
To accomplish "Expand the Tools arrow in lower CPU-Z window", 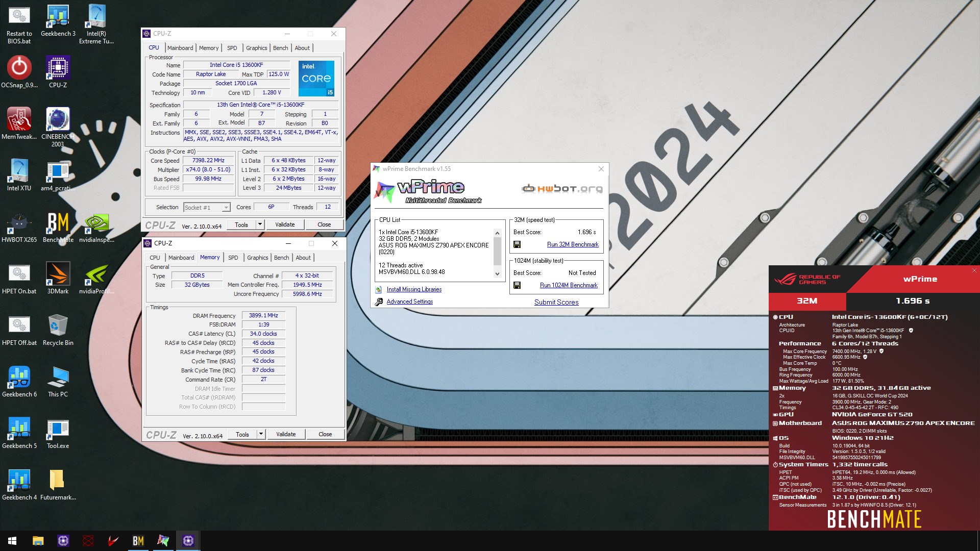I will [261, 434].
